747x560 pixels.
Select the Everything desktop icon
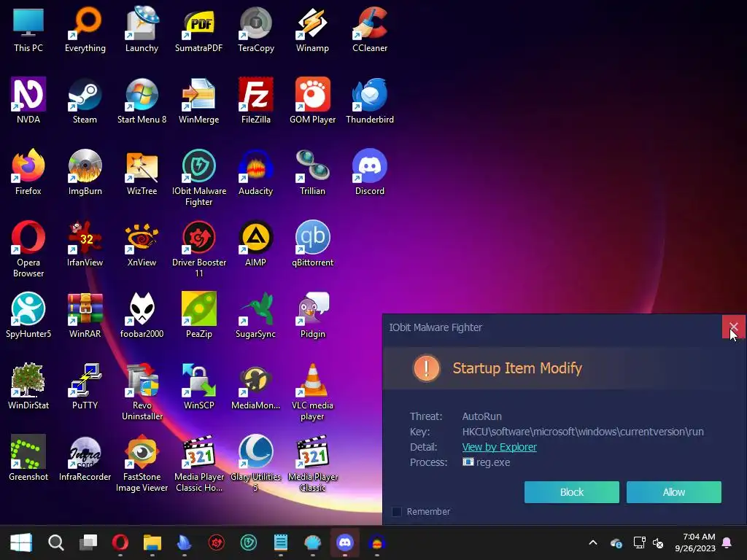[x=85, y=29]
